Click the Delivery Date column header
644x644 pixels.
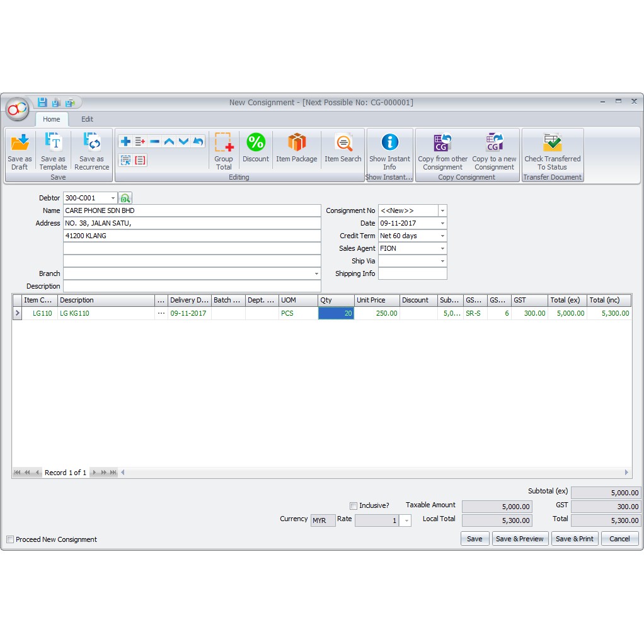[189, 300]
